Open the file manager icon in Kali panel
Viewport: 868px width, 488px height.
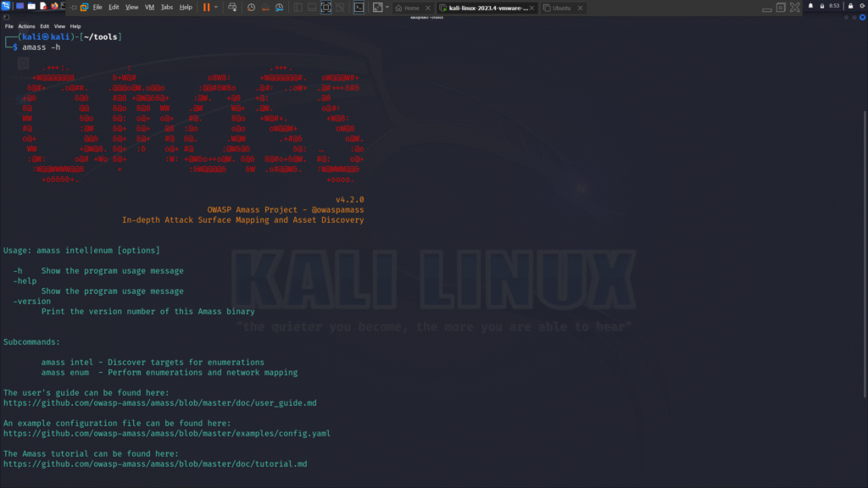coord(31,6)
